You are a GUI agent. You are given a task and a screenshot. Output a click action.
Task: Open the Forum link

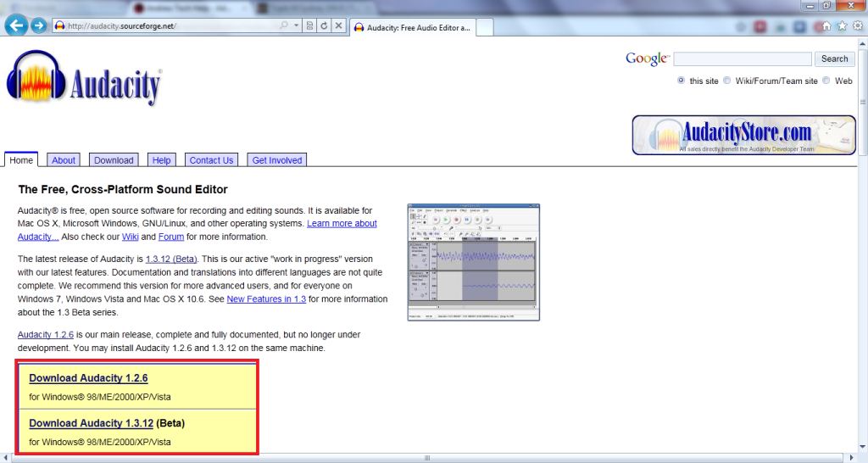(171, 237)
